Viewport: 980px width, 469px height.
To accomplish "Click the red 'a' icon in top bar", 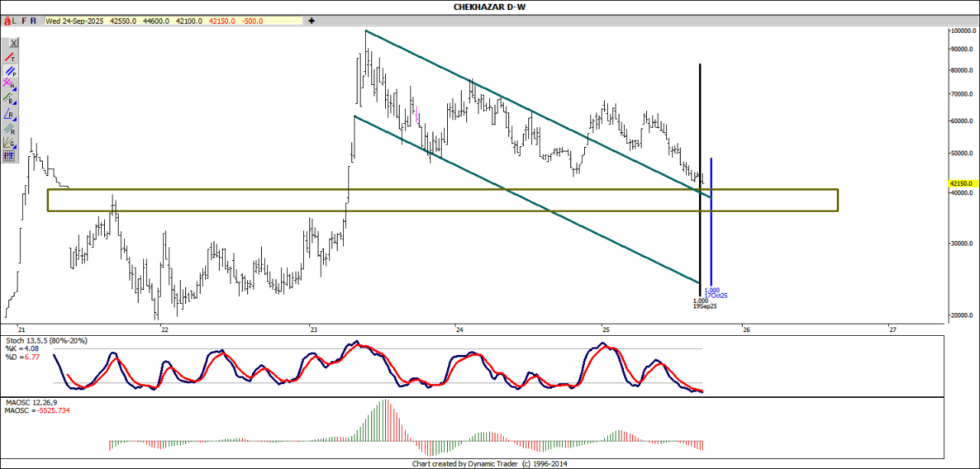I will tap(7, 21).
